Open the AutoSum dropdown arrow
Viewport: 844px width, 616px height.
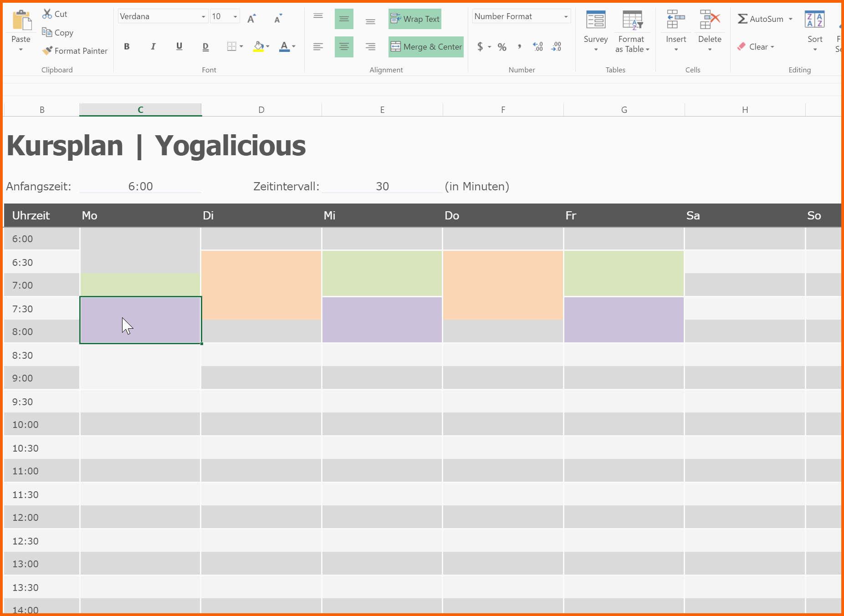[791, 19]
